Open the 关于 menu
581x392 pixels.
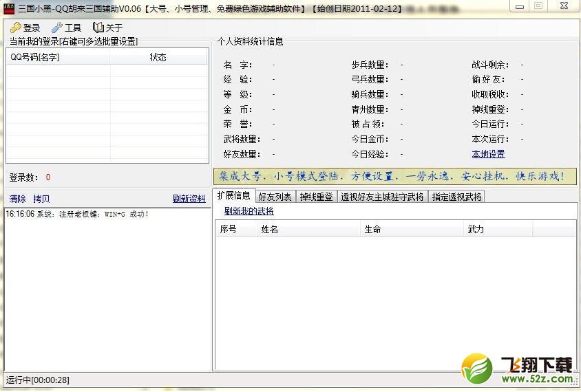coord(108,28)
